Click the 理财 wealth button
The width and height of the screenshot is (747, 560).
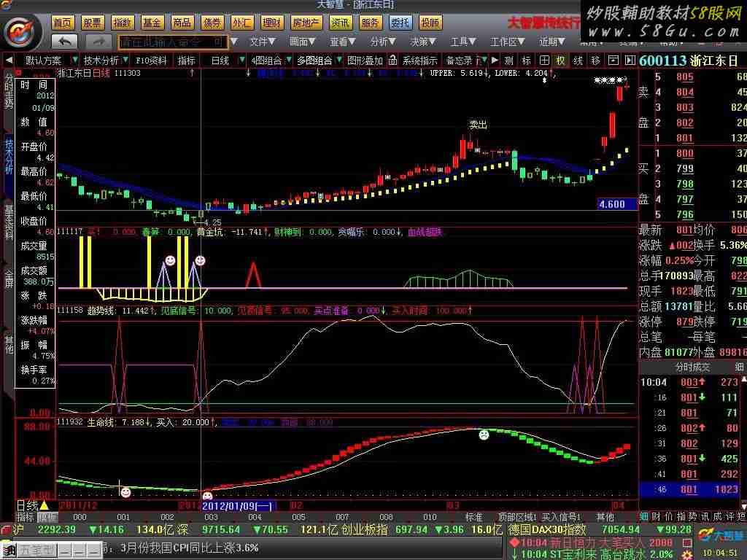(x=273, y=23)
